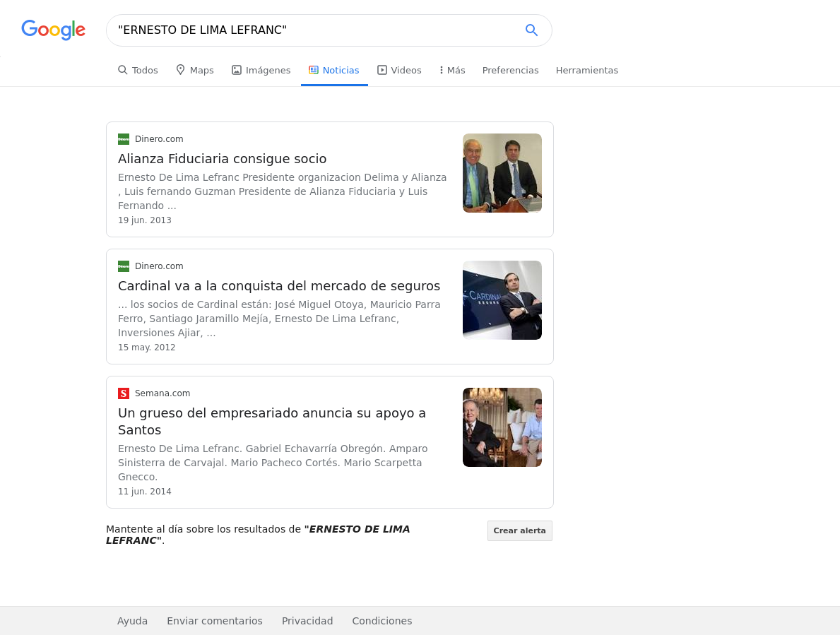Click the Imágenes picture icon
This screenshot has width=840, height=635.
coord(236,70)
